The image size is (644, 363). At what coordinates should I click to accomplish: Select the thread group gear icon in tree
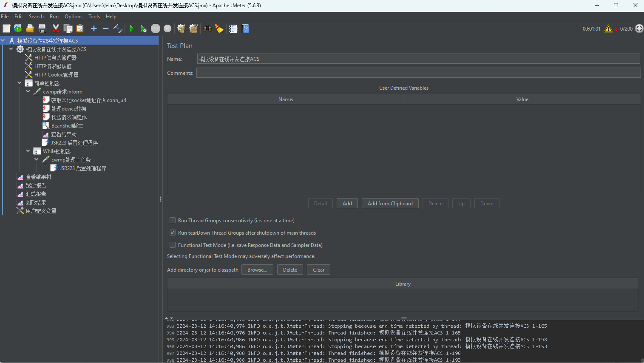(x=20, y=49)
